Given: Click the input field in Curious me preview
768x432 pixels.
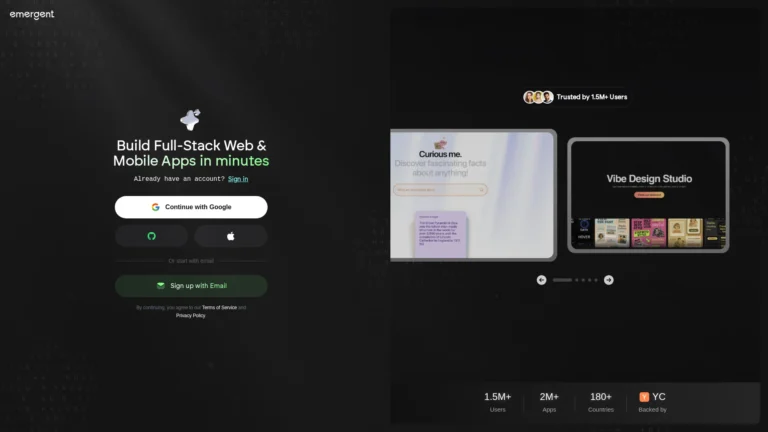Looking at the screenshot, I should pyautogui.click(x=440, y=190).
